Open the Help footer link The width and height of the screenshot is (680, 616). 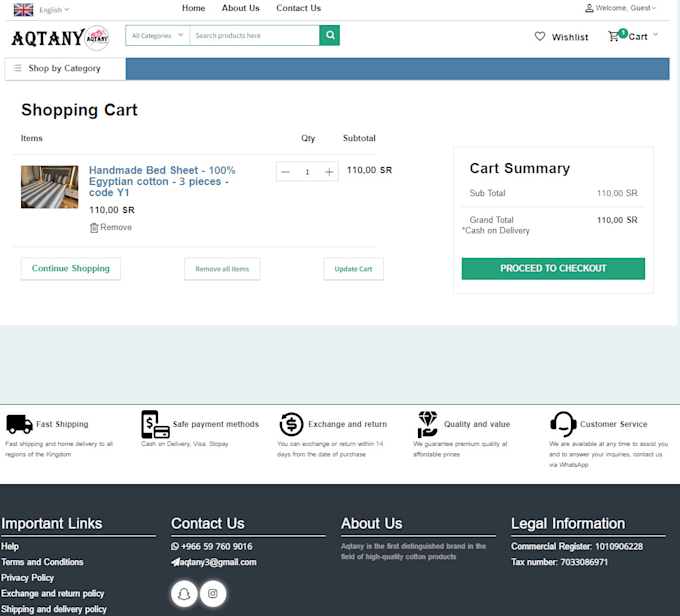[10, 547]
